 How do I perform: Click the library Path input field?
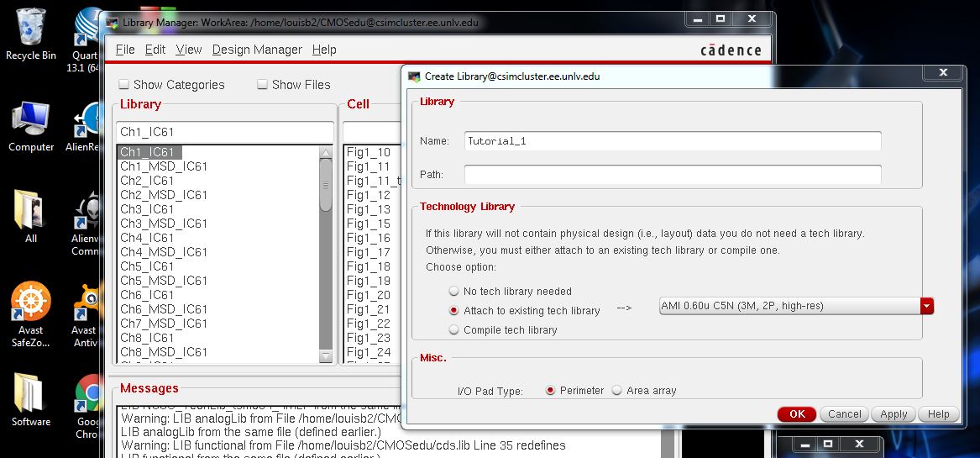point(672,175)
